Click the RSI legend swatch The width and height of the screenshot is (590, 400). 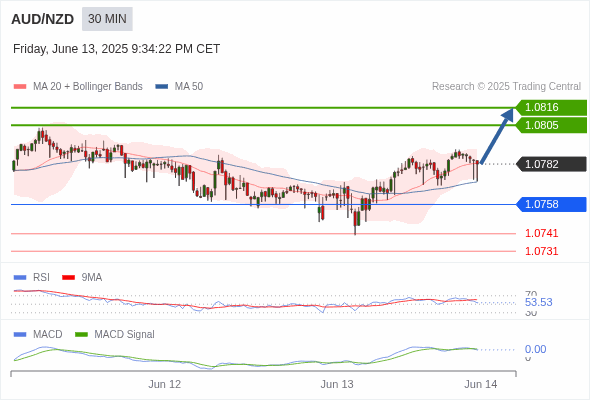click(x=20, y=278)
